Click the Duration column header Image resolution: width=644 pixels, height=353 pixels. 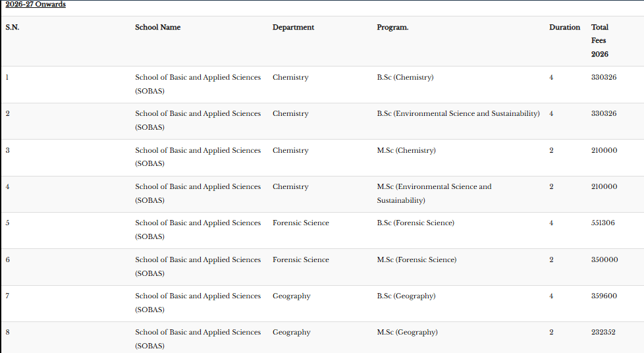pos(564,28)
